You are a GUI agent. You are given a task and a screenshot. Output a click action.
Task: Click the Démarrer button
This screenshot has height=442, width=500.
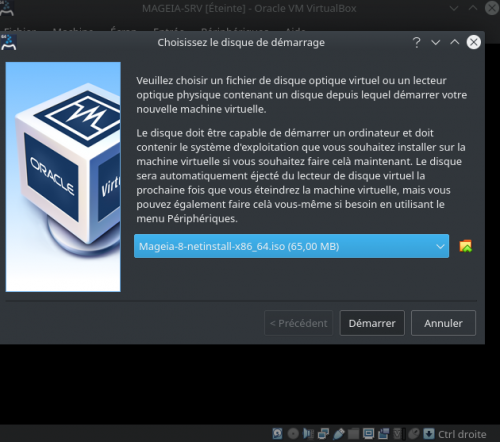tap(372, 323)
